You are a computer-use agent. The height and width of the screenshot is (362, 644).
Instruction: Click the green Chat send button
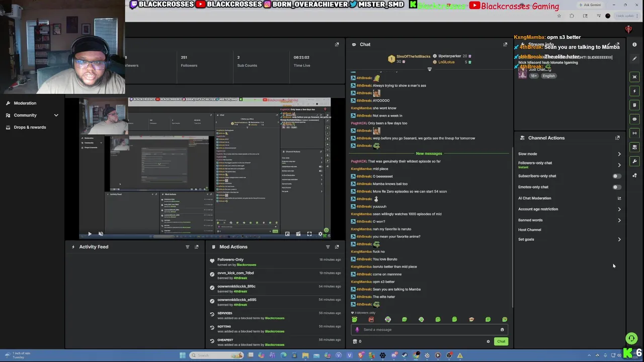(501, 341)
